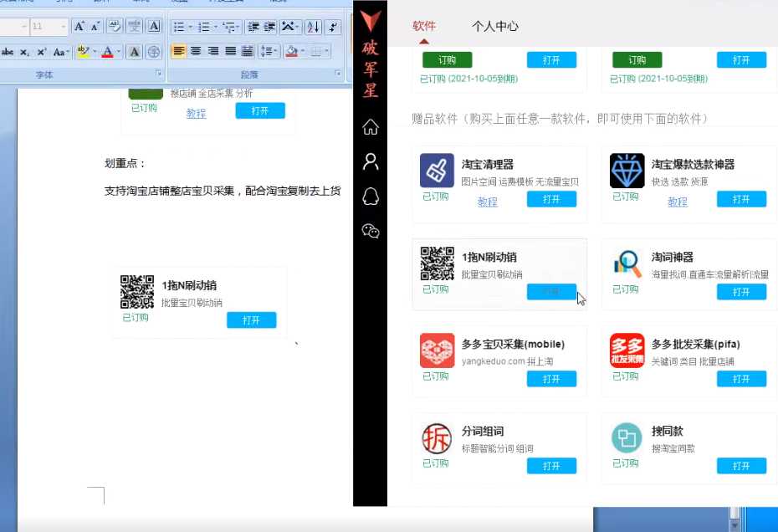Open the Asian Layout tool in Word
This screenshot has height=532, width=778.
(289, 27)
